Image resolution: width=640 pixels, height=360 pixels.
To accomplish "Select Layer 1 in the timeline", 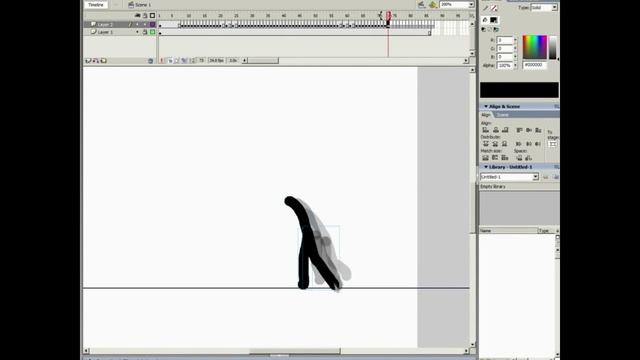I will coord(105,32).
